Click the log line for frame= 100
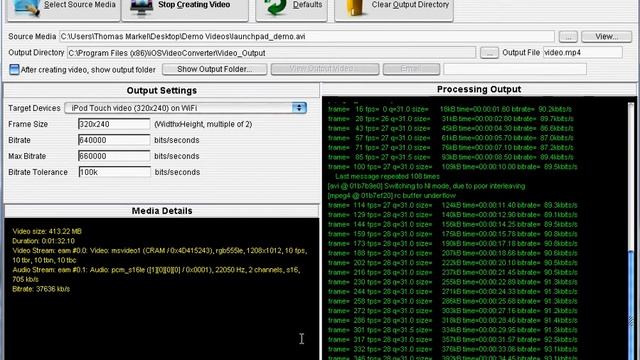The image size is (640, 360). click(x=453, y=167)
